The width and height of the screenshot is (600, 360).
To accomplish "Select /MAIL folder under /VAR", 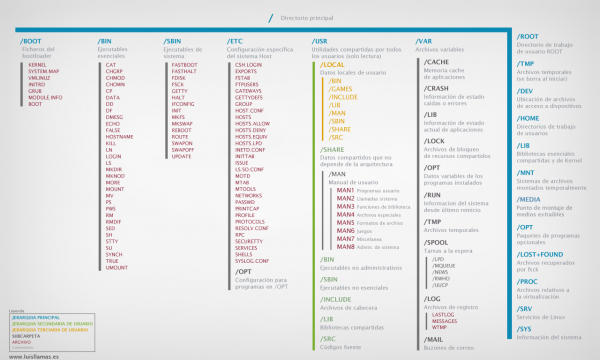I will coord(433,340).
